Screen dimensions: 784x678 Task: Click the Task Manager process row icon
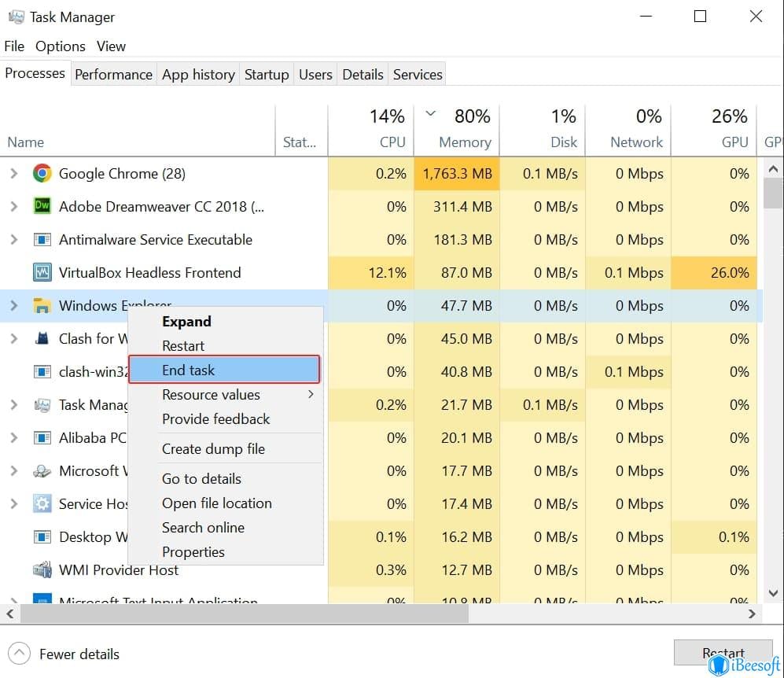[42, 404]
